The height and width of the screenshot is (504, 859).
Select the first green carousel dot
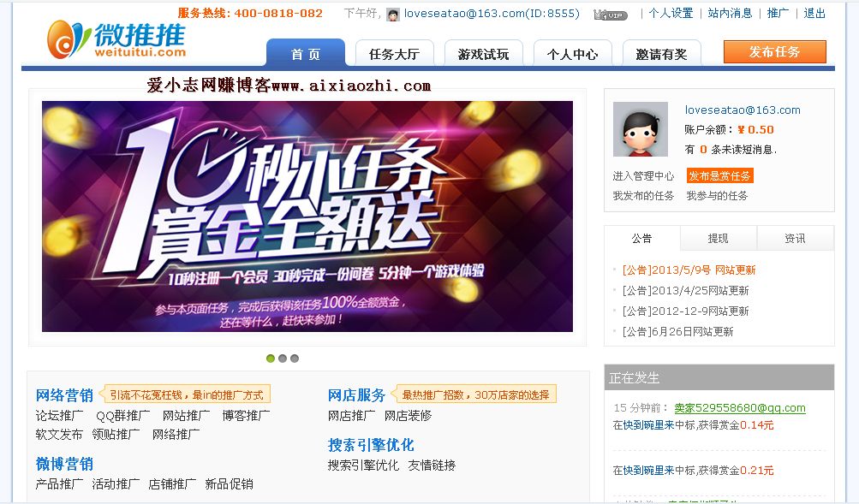point(271,359)
